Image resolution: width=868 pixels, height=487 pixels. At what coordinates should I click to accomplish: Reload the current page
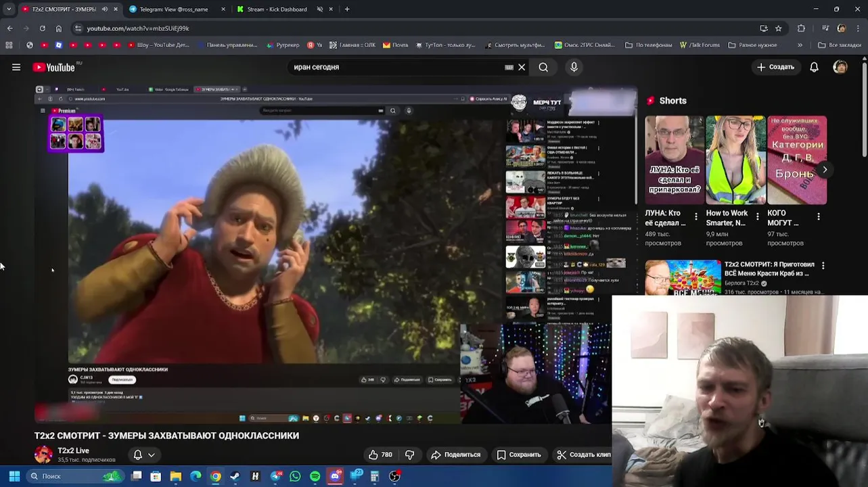click(42, 28)
